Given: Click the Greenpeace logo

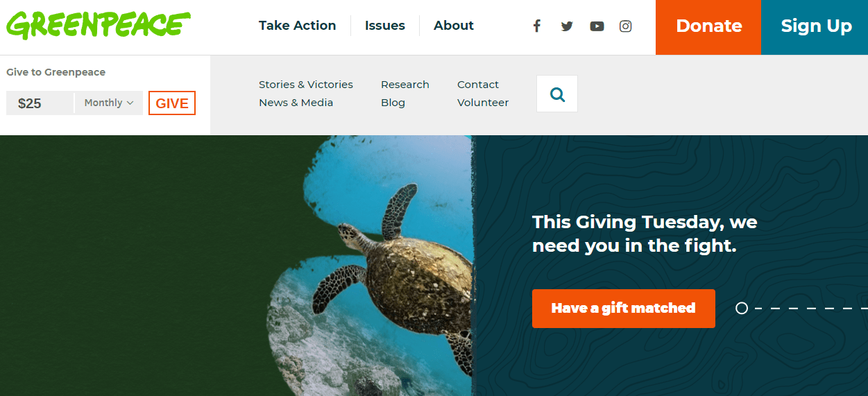Looking at the screenshot, I should pyautogui.click(x=99, y=26).
